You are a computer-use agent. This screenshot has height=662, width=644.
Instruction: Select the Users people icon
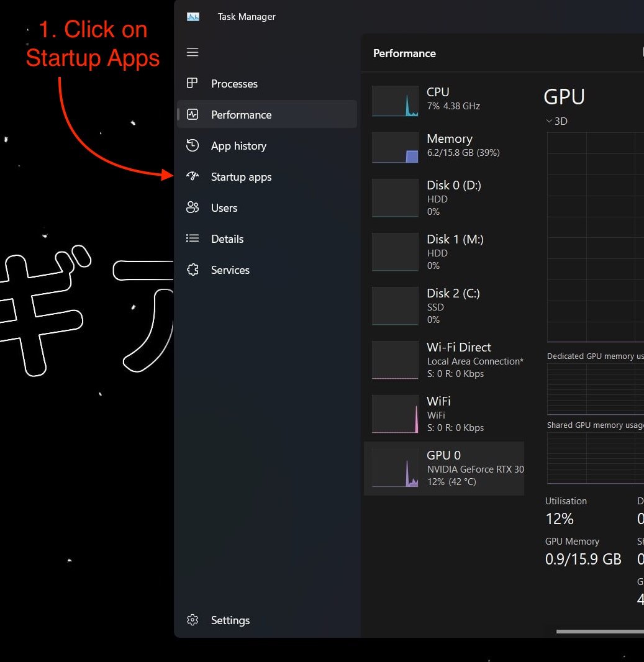193,207
